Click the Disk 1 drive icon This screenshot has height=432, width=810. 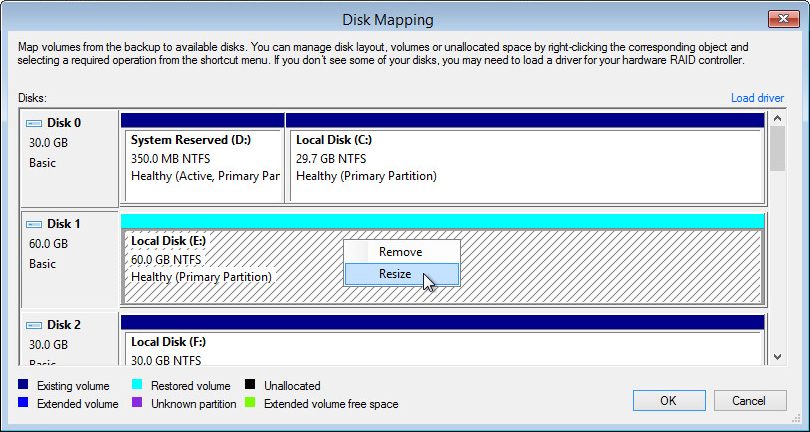click(35, 224)
